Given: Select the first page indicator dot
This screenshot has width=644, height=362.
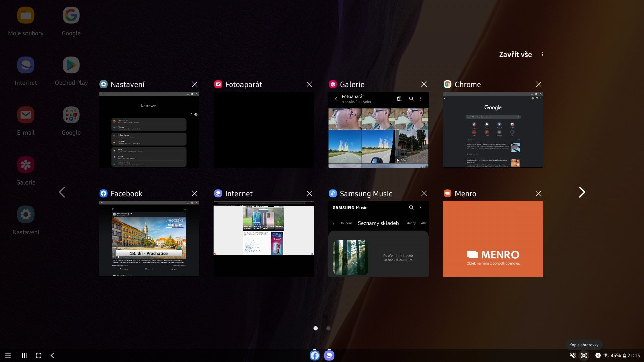Looking at the screenshot, I should point(316,328).
